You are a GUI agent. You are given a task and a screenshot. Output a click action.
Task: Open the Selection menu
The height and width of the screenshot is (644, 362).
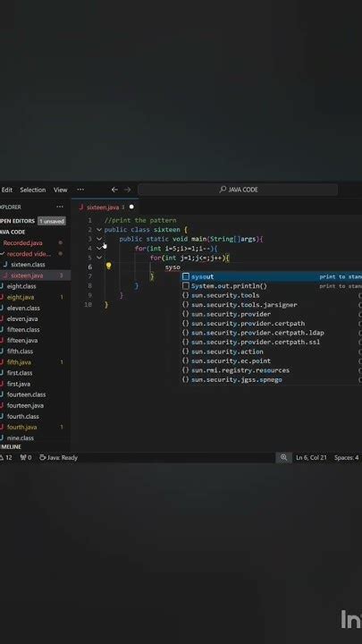(33, 190)
